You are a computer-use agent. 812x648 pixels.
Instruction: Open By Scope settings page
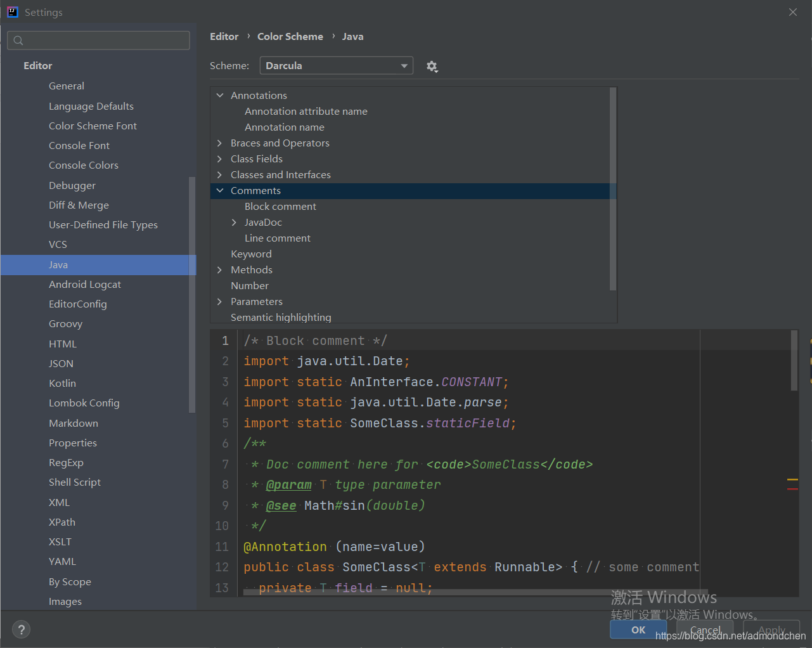tap(70, 581)
